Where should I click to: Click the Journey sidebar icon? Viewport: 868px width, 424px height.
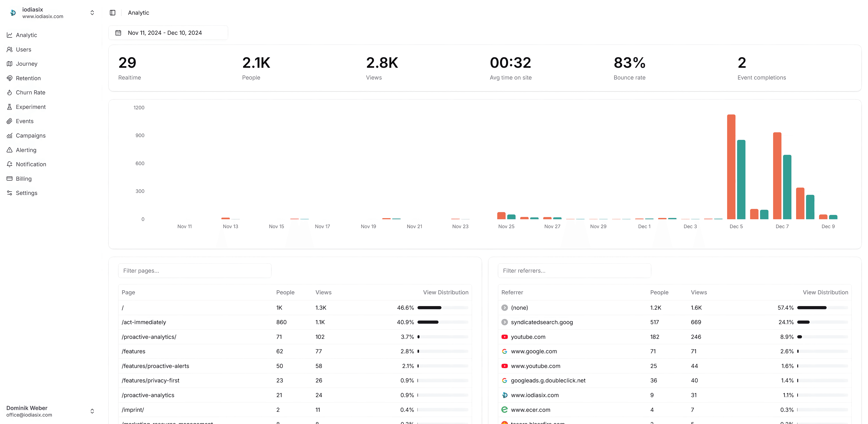9,64
